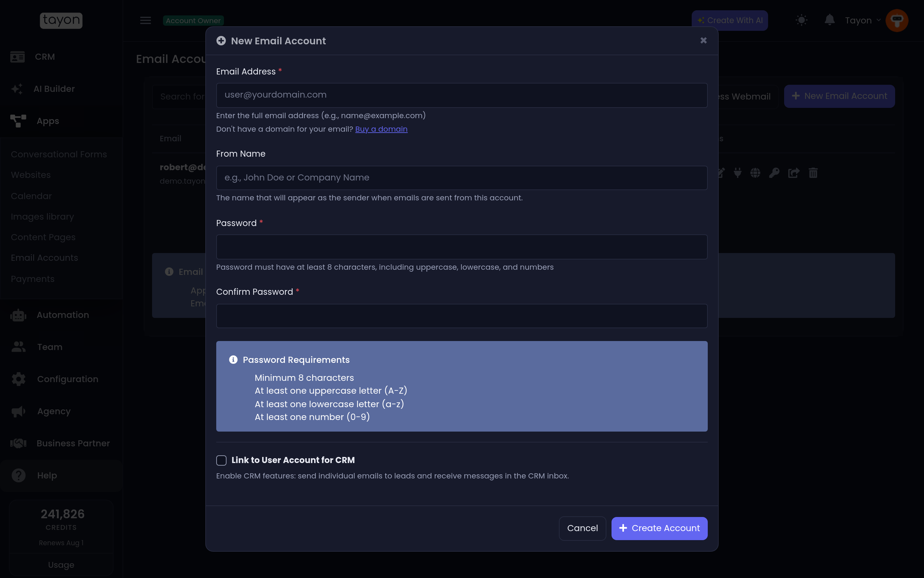The width and height of the screenshot is (924, 578).
Task: Open Payments in sidebar
Action: [32, 279]
